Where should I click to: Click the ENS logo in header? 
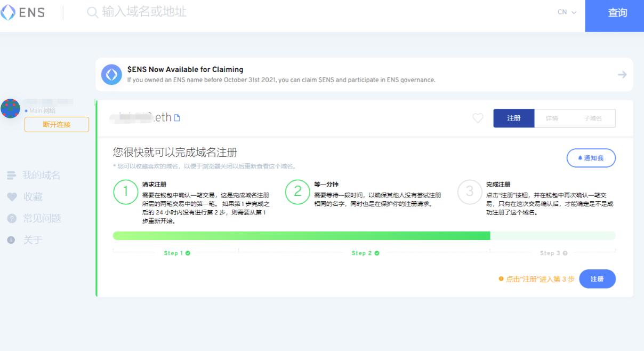[23, 13]
